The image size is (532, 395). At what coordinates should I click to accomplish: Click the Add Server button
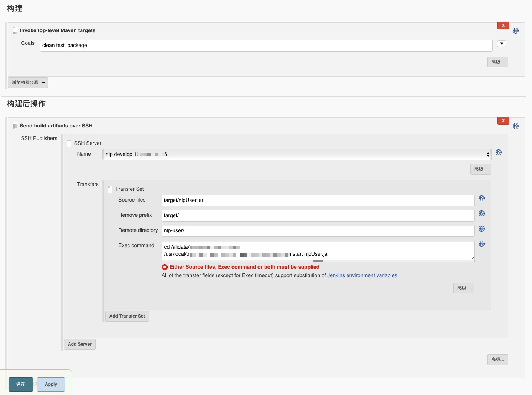click(80, 344)
